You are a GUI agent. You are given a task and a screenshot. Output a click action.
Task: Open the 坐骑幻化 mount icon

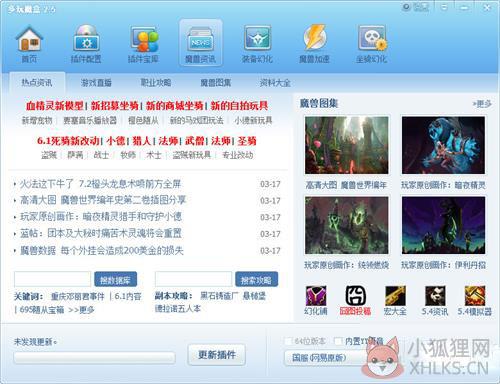coord(371,44)
